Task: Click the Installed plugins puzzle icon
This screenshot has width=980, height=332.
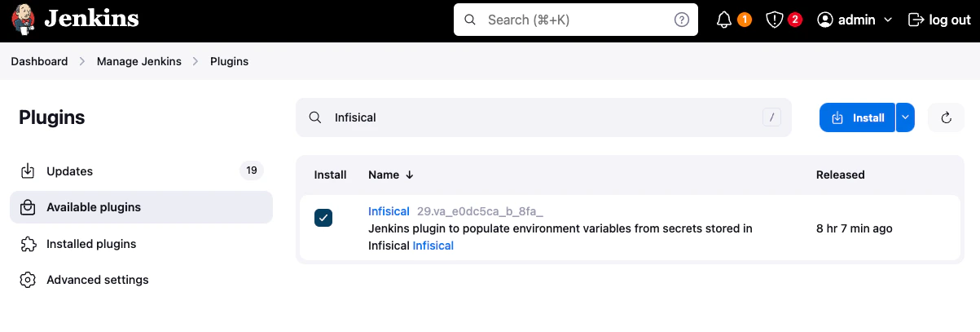Action: [x=28, y=244]
